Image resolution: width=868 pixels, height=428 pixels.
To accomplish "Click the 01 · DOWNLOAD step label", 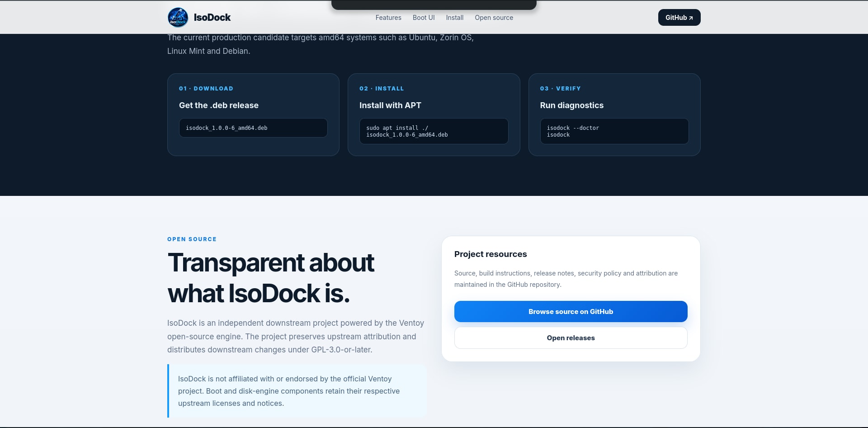I will 206,89.
